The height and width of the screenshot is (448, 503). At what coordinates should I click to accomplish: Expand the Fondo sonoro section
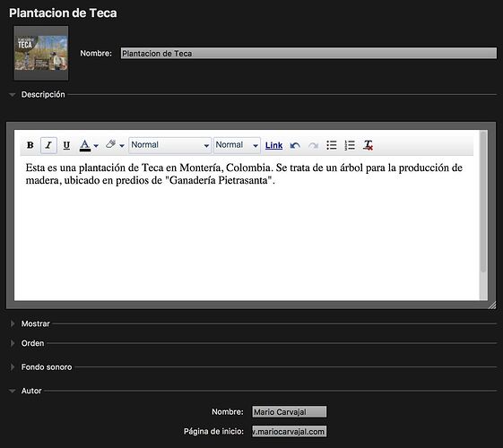coord(13,367)
